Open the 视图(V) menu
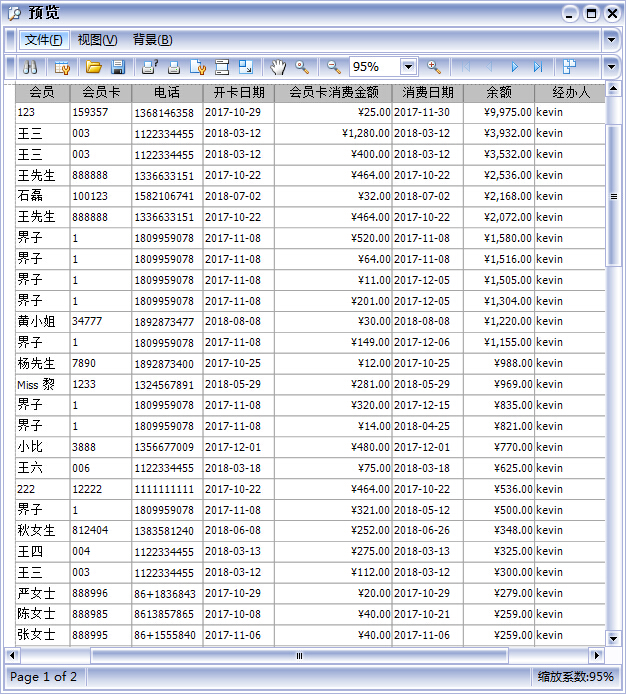Image resolution: width=626 pixels, height=694 pixels. pos(97,40)
